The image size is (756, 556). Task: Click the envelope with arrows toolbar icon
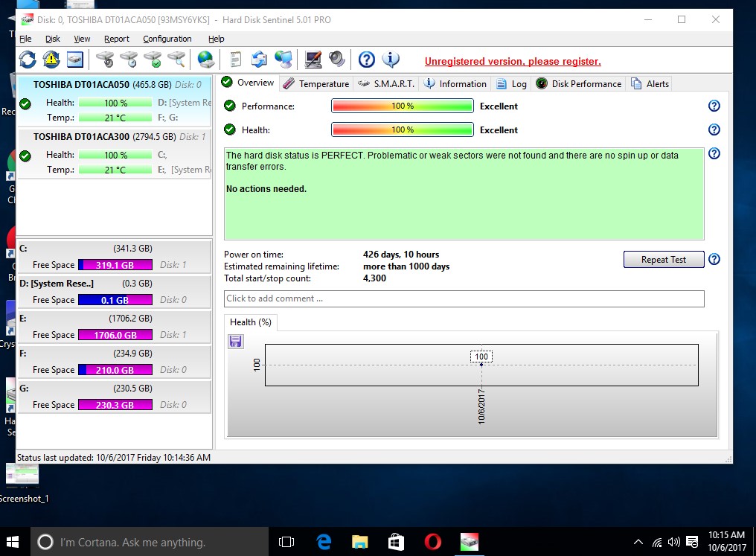pyautogui.click(x=260, y=60)
